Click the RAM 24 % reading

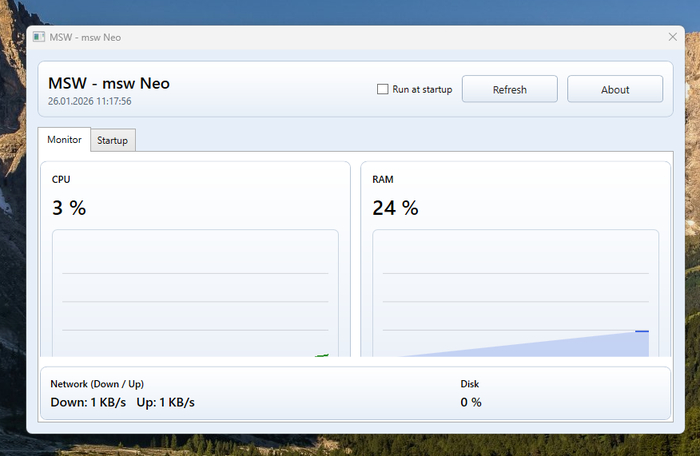(x=395, y=208)
